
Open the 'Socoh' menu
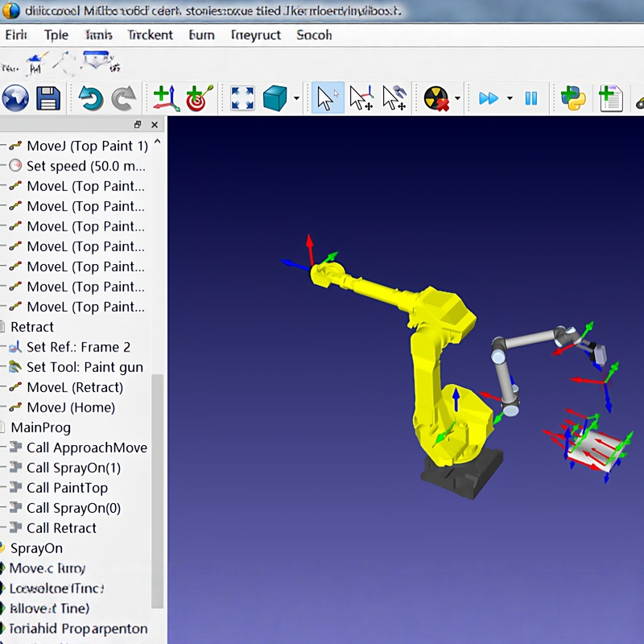(314, 35)
